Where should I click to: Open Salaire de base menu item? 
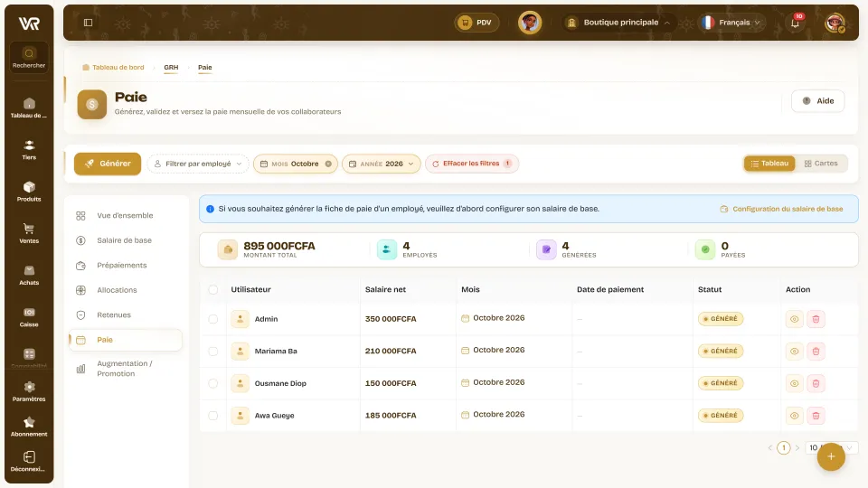(125, 240)
